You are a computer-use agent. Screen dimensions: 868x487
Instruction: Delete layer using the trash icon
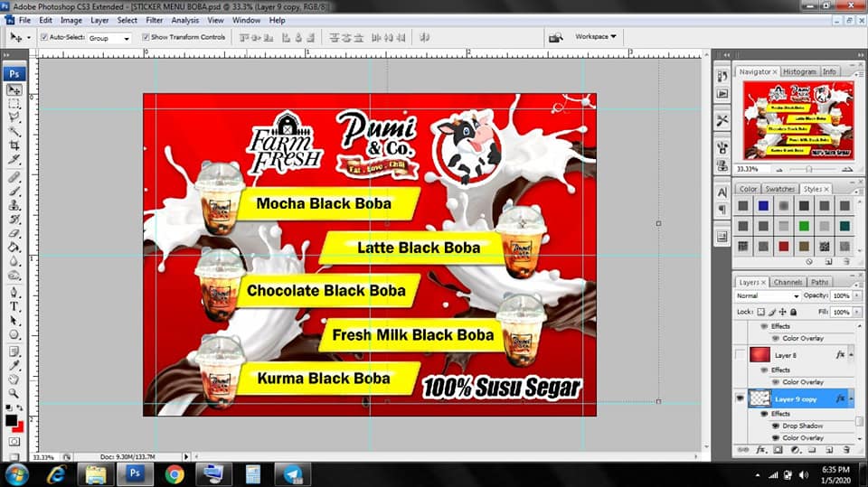coord(846,450)
